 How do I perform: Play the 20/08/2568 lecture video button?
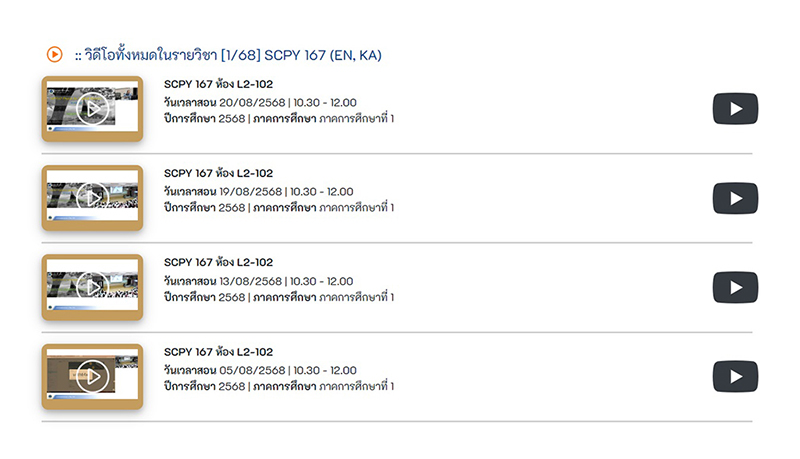click(x=735, y=108)
